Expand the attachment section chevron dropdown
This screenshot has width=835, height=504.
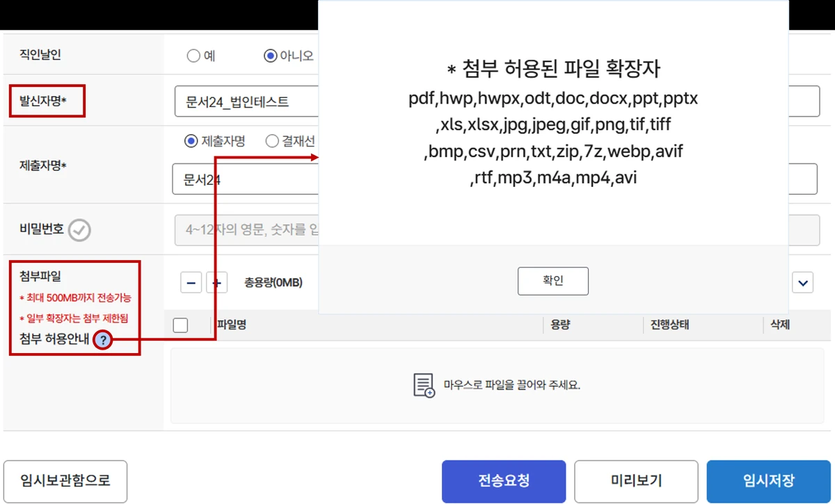click(x=803, y=282)
